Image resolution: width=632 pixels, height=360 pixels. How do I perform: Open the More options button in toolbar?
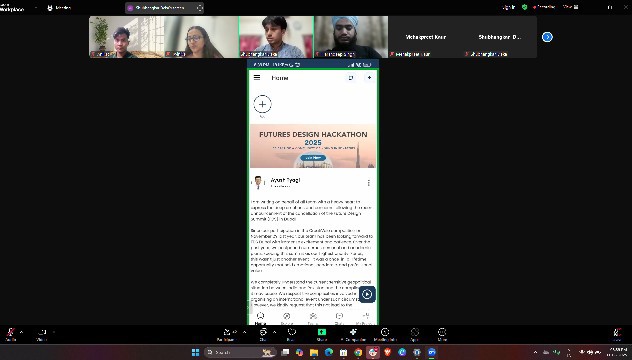(442, 334)
